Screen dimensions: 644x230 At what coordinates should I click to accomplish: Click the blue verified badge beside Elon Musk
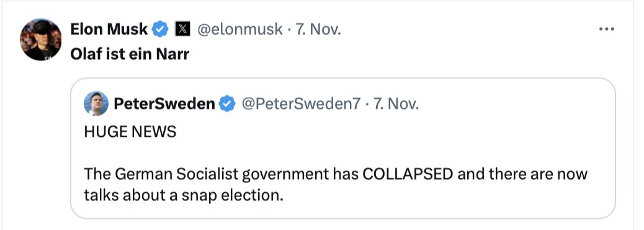161,29
